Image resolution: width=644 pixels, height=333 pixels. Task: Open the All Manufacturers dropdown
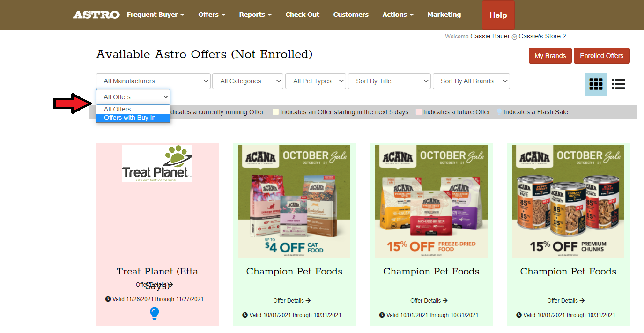click(x=154, y=81)
